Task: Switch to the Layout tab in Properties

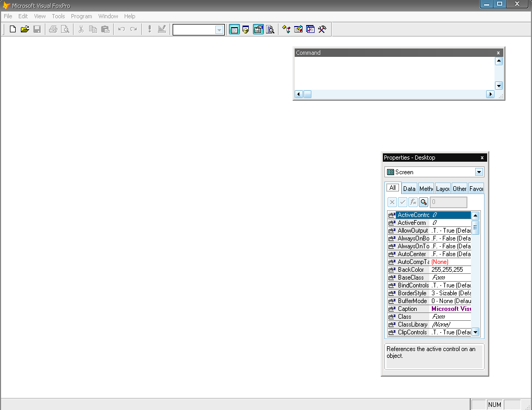Action: click(x=443, y=189)
